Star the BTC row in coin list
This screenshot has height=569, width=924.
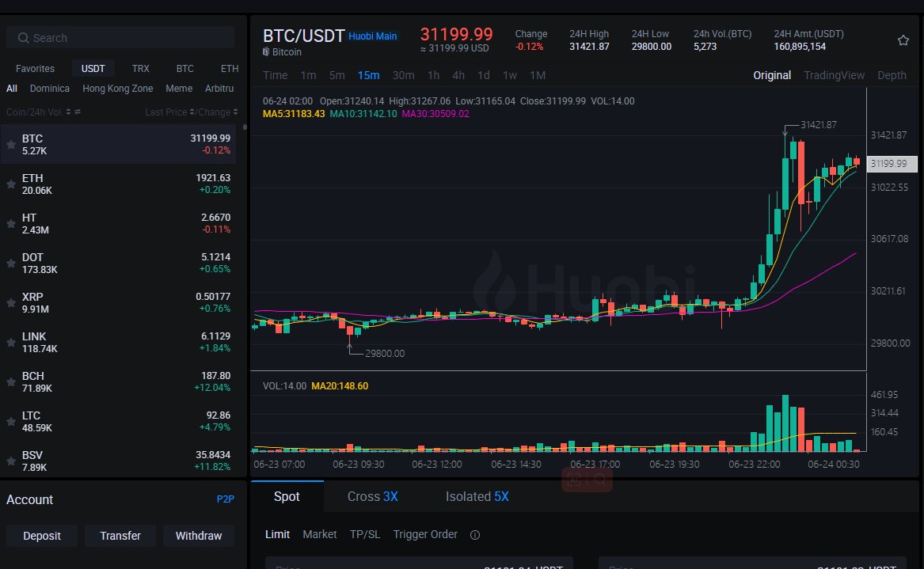click(10, 144)
